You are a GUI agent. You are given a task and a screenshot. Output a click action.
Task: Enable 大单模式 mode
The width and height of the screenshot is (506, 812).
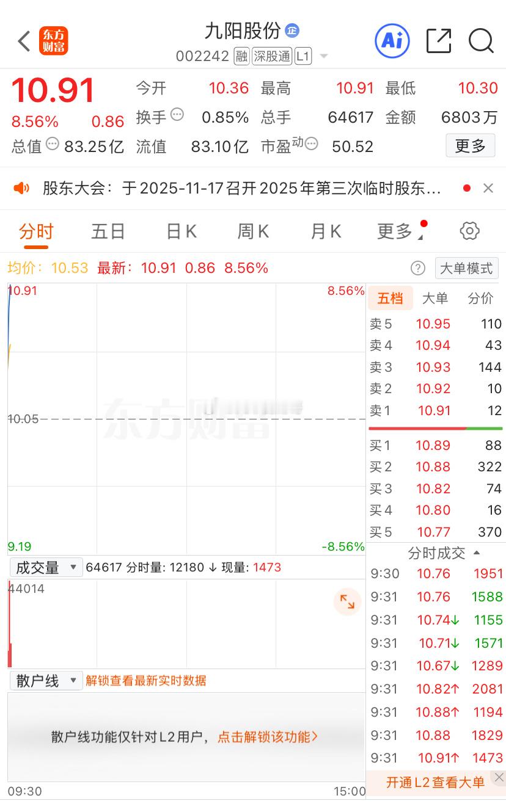466,269
